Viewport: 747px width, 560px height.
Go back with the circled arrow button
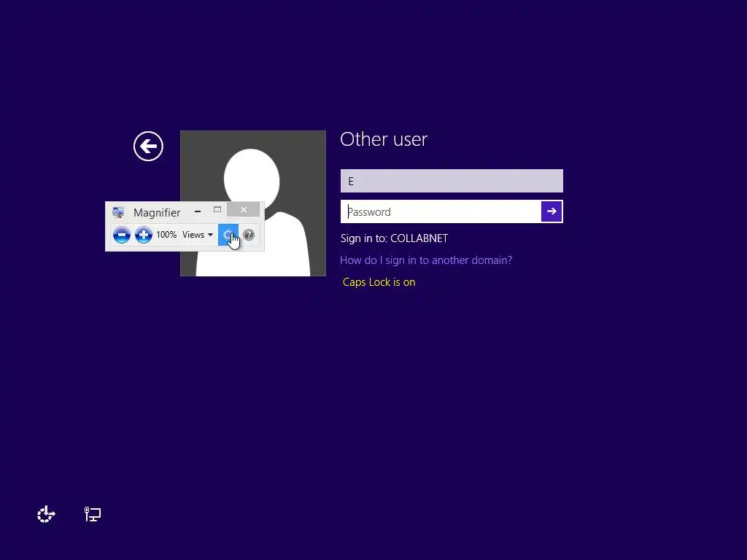148,146
